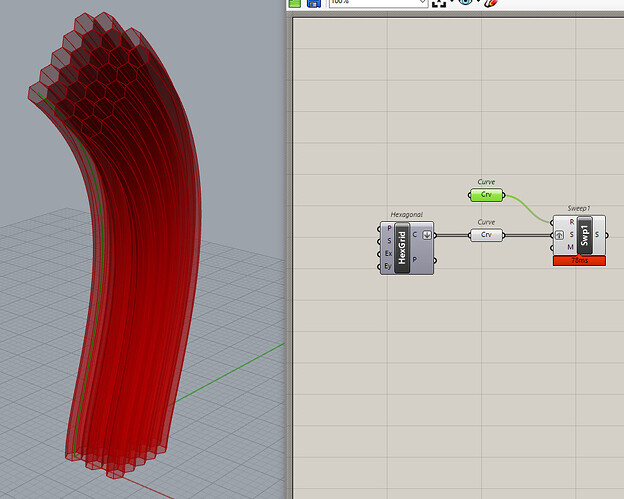Select the white Crv curve parameter

(x=486, y=235)
